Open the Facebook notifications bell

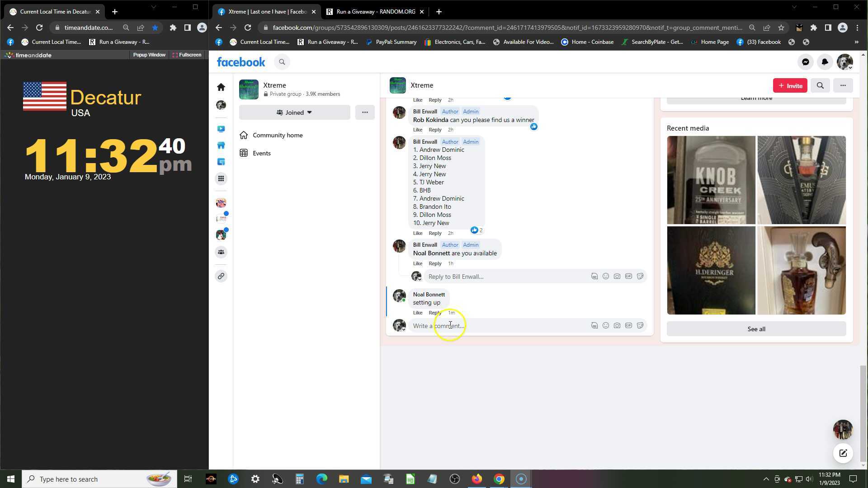click(x=825, y=62)
